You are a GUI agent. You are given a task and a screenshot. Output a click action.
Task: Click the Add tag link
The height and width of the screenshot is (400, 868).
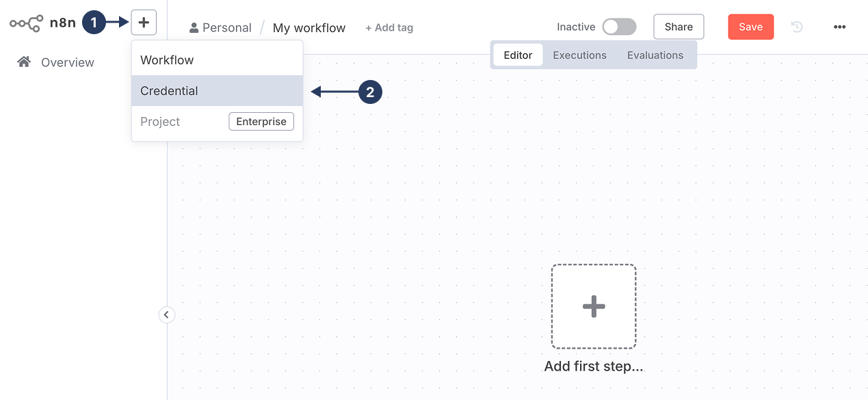(x=389, y=28)
